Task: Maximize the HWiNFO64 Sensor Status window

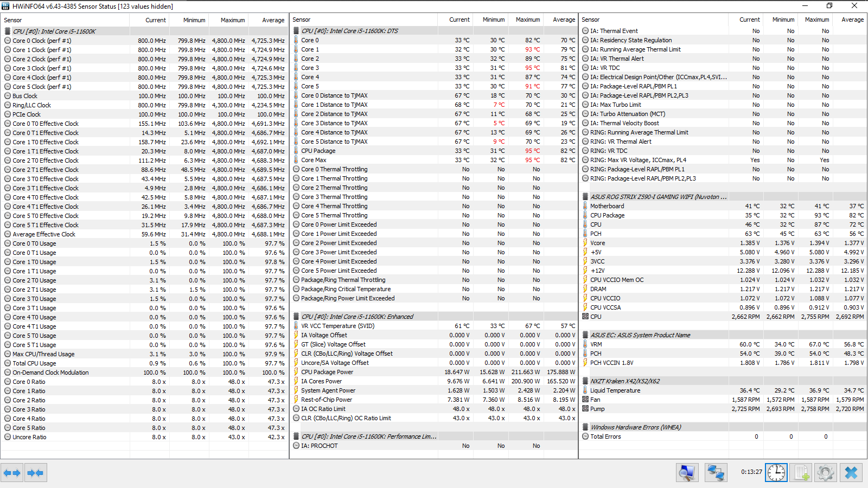Action: pos(829,6)
